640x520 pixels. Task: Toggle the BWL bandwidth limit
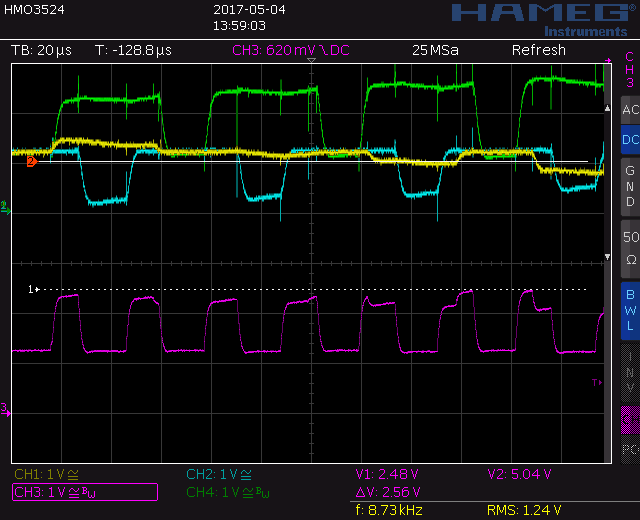coord(630,311)
